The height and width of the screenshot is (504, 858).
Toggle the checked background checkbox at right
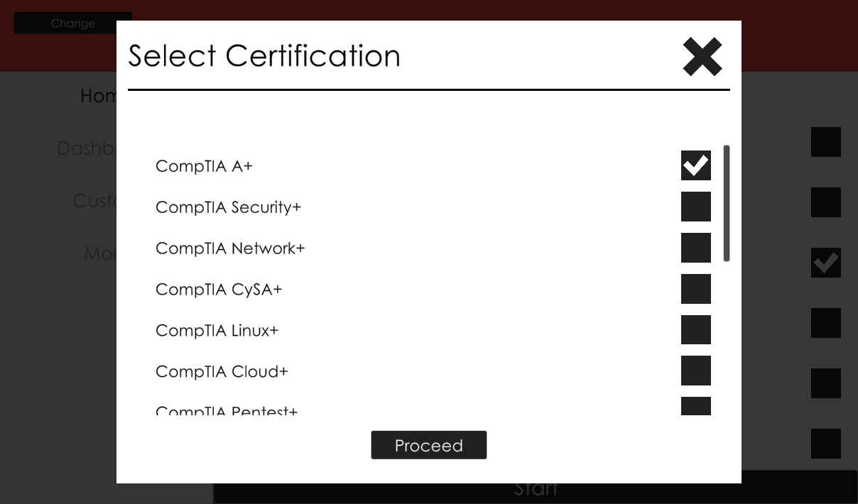825,263
